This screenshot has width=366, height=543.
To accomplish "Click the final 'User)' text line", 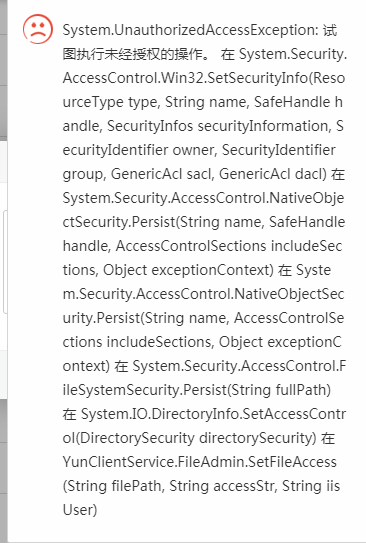I will coord(80,510).
